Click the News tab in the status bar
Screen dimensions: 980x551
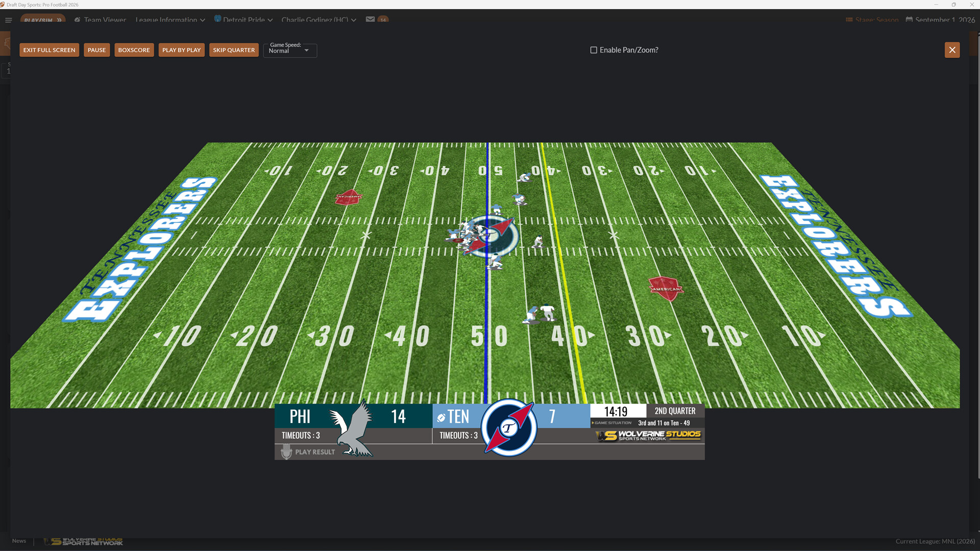[x=19, y=540]
